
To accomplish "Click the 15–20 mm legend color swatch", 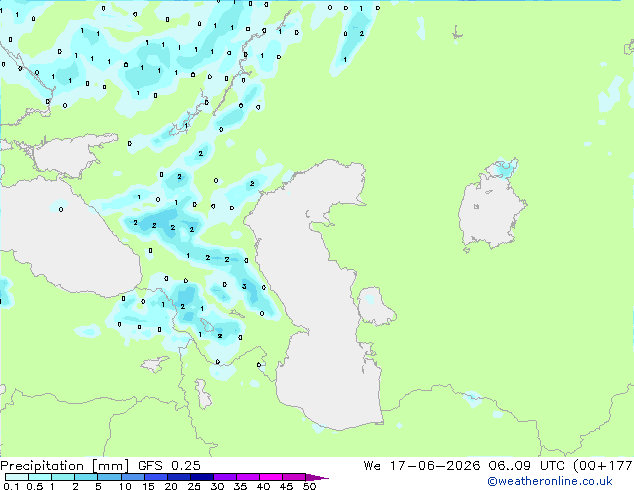I will coord(155,477).
